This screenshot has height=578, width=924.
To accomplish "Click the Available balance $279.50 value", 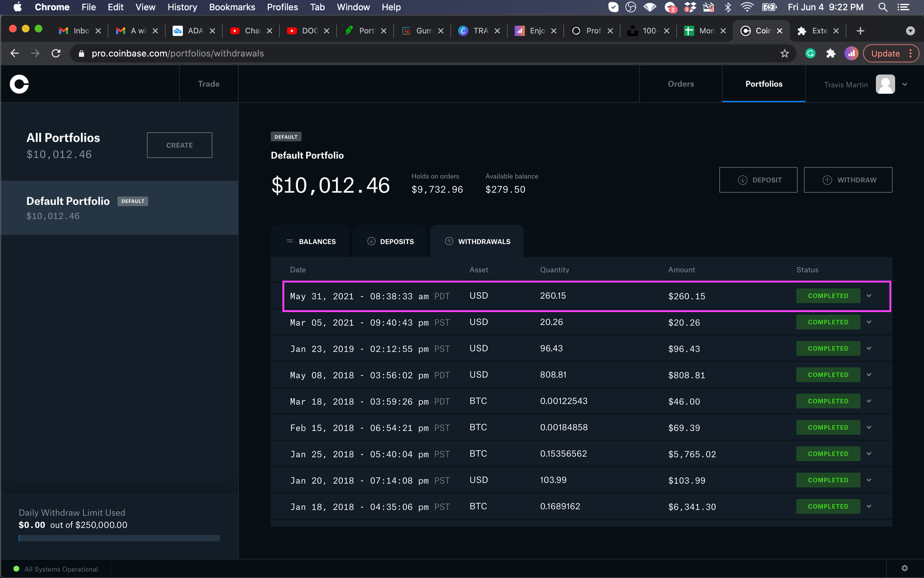I will click(x=505, y=190).
